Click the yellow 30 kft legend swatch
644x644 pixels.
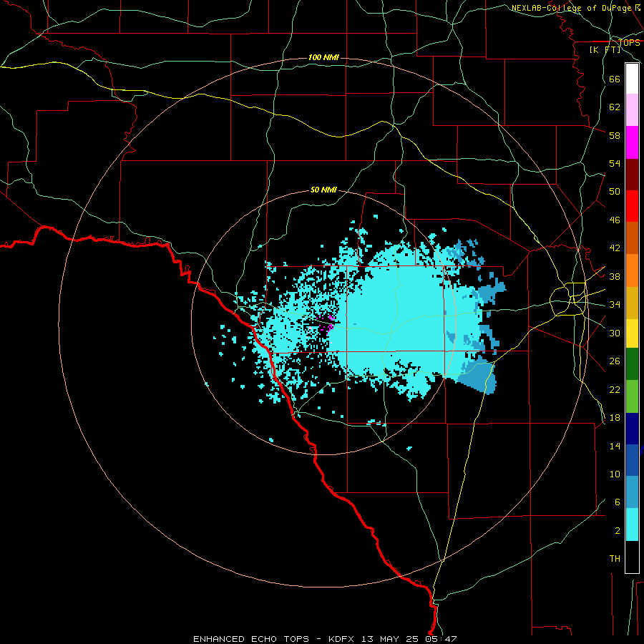632,333
